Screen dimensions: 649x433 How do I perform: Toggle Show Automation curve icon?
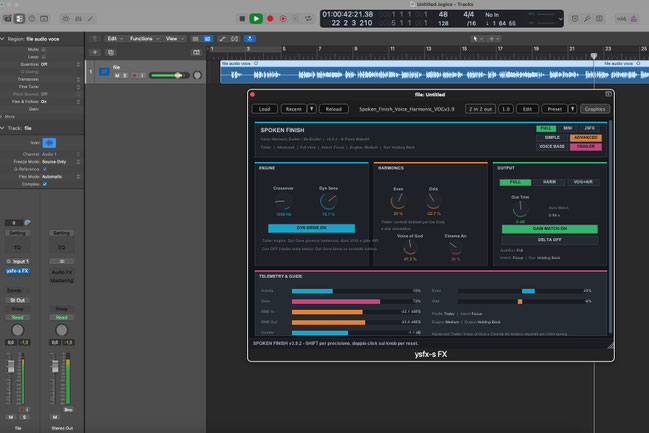click(222, 39)
